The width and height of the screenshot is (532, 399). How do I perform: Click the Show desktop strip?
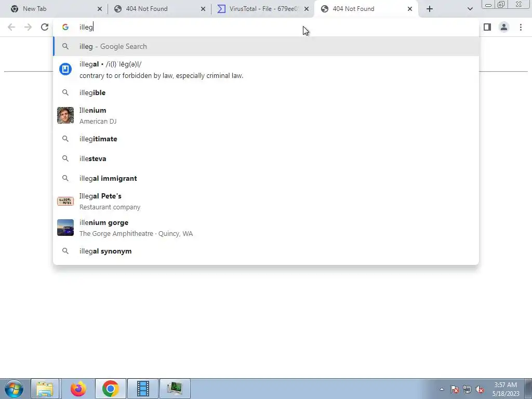tap(528, 389)
